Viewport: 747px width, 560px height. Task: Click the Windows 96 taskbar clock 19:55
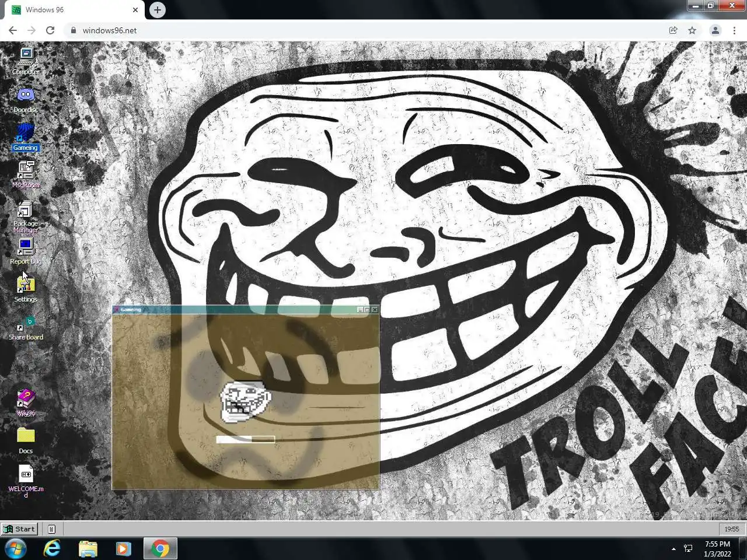pyautogui.click(x=731, y=529)
